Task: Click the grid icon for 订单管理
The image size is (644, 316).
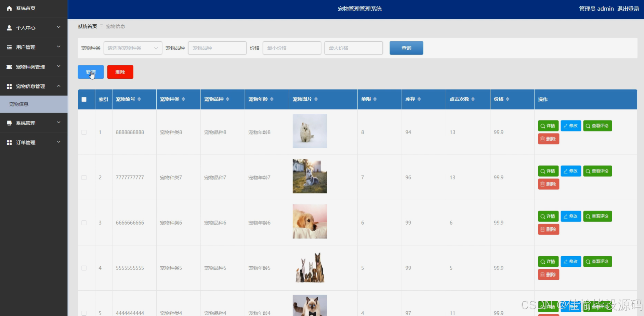Action: tap(9, 142)
